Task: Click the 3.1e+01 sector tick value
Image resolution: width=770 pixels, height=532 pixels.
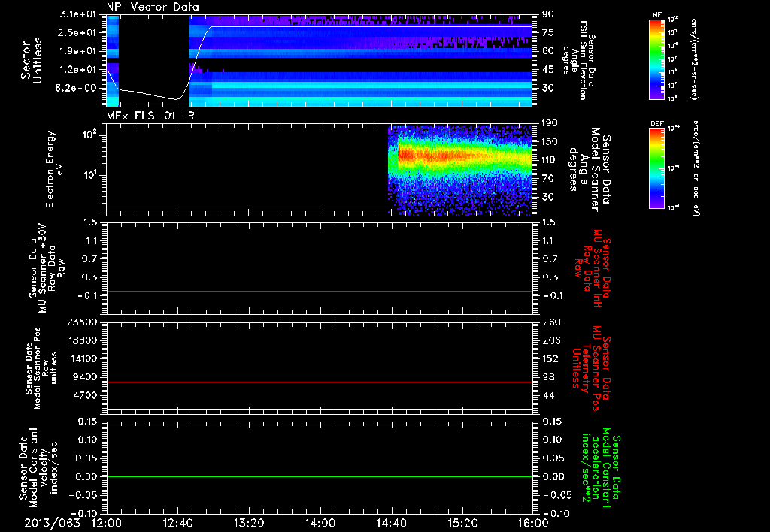Action: click(x=78, y=14)
